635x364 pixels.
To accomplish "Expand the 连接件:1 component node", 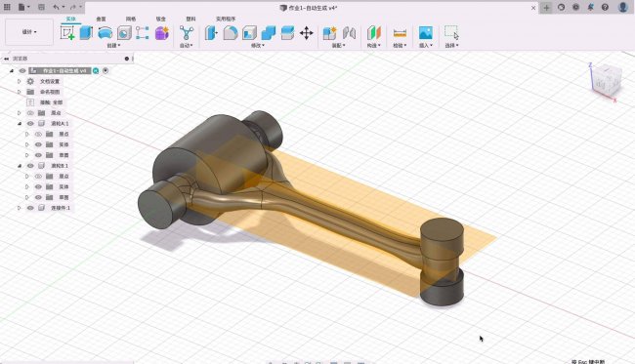I will point(19,208).
